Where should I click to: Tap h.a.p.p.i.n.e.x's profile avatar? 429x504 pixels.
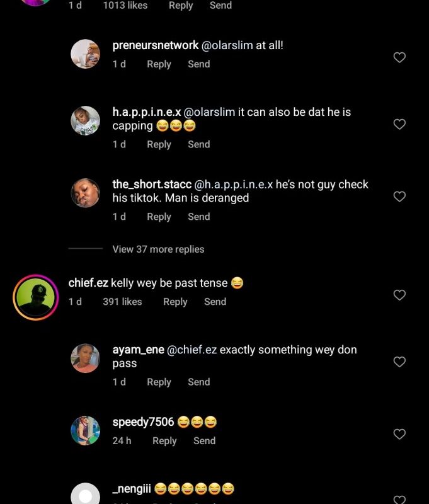coord(85,120)
